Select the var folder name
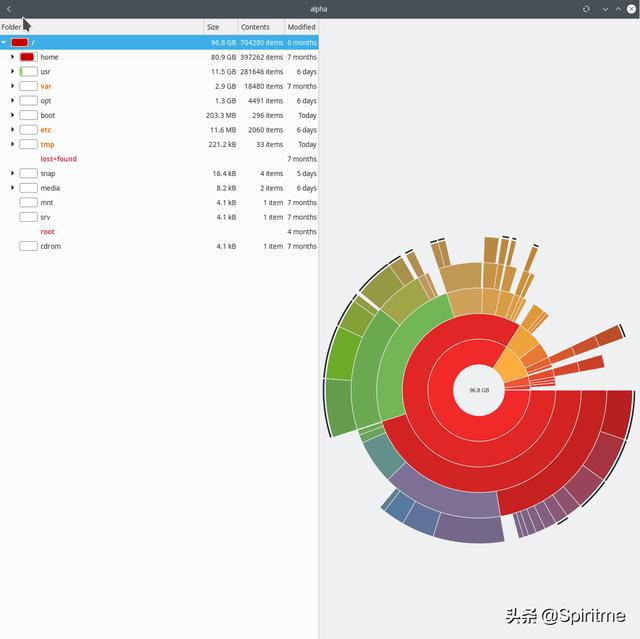This screenshot has width=640, height=639. [46, 86]
